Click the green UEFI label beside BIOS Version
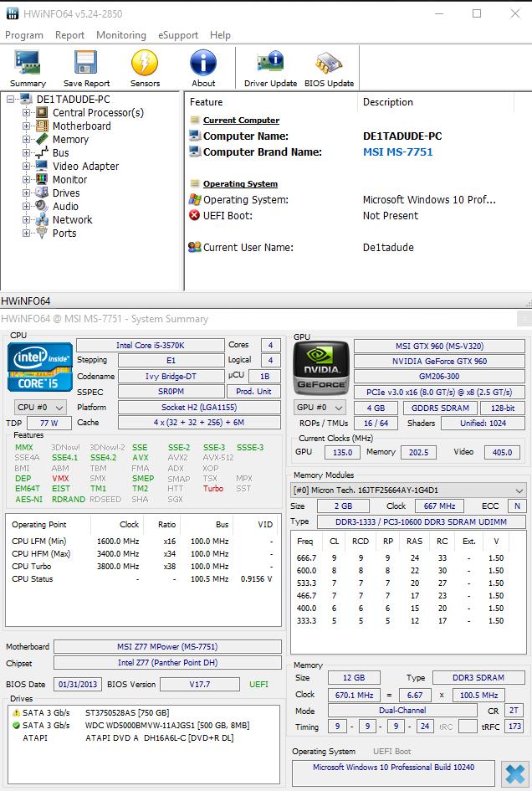 (x=258, y=685)
